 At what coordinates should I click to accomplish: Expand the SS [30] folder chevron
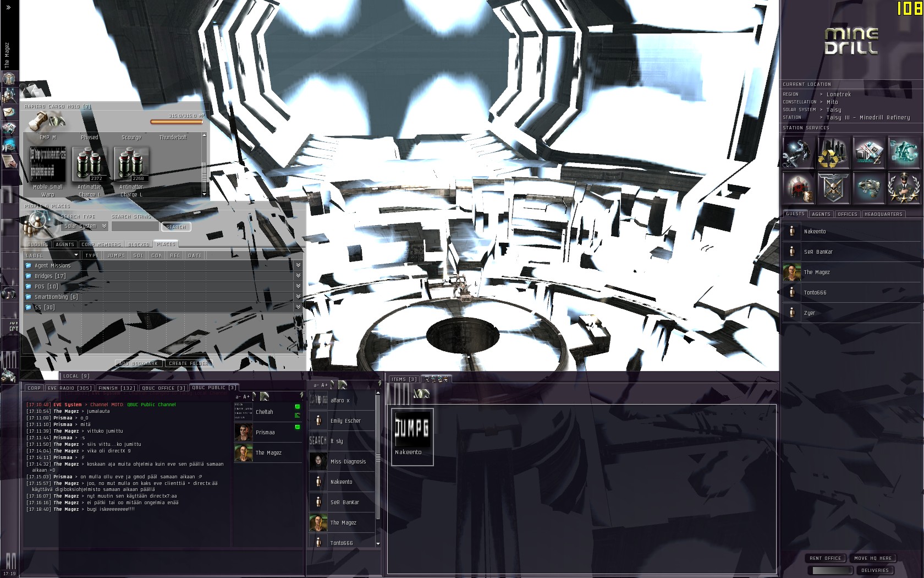pos(298,307)
